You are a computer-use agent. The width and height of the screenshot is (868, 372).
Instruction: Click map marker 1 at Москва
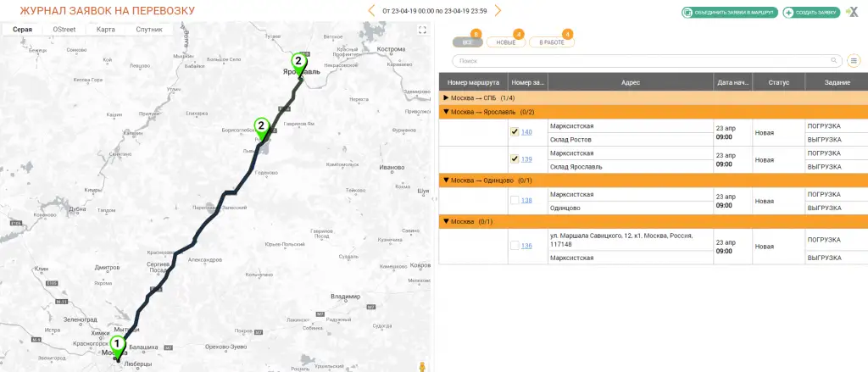pyautogui.click(x=118, y=346)
